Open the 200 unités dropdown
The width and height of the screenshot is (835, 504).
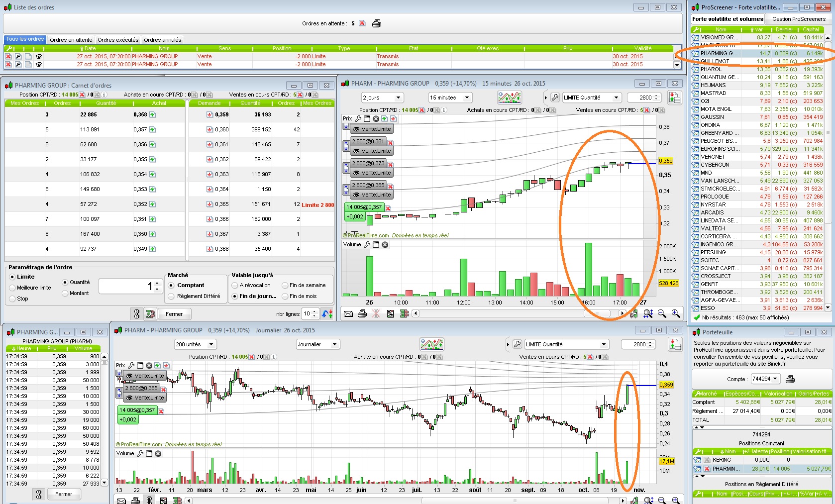coord(195,344)
